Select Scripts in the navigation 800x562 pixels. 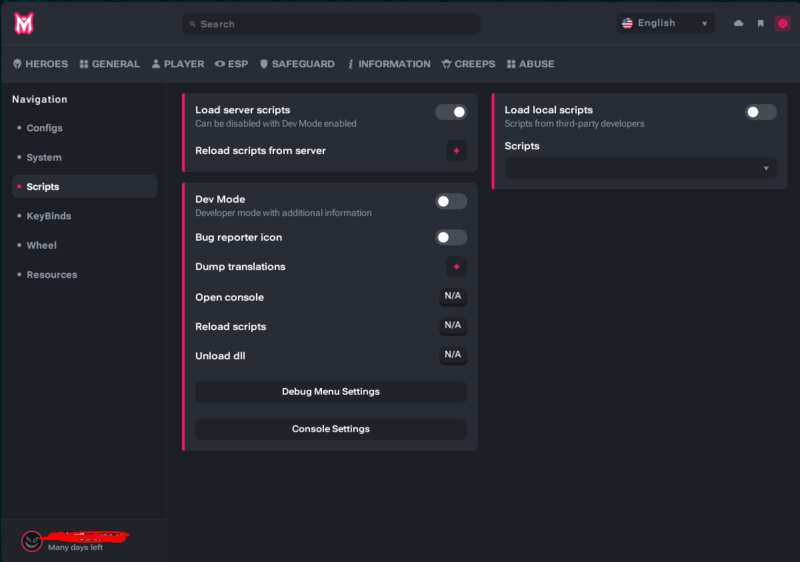[x=84, y=187]
